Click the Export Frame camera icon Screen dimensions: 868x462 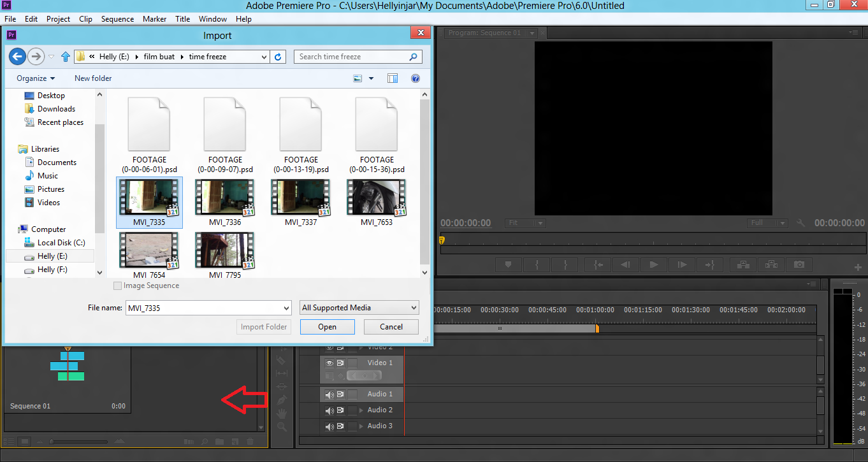tap(799, 264)
